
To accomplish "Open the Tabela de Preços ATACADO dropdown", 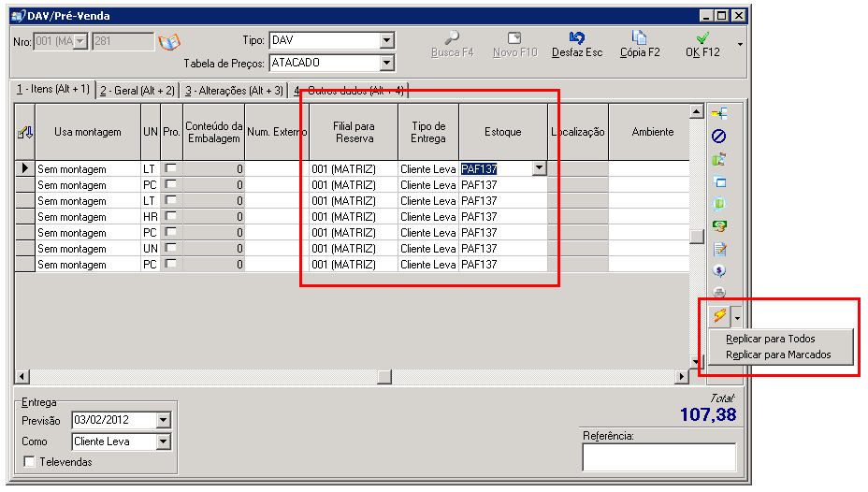I will pyautogui.click(x=387, y=63).
